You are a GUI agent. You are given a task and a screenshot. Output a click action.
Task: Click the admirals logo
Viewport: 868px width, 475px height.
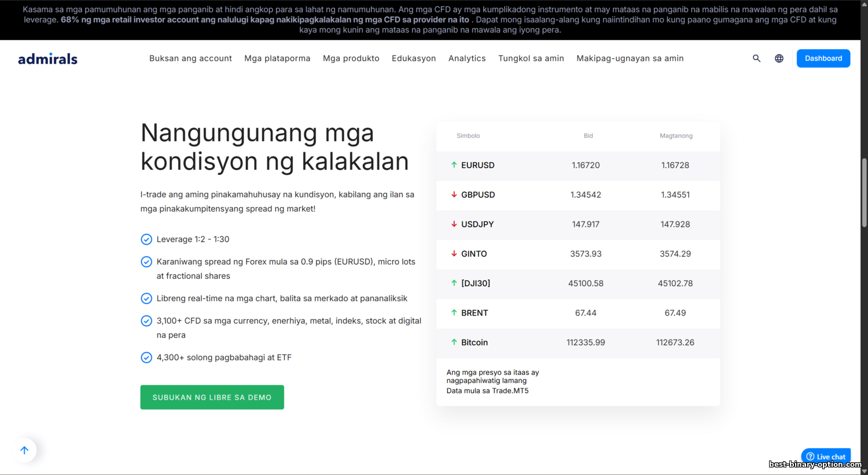[x=47, y=59]
